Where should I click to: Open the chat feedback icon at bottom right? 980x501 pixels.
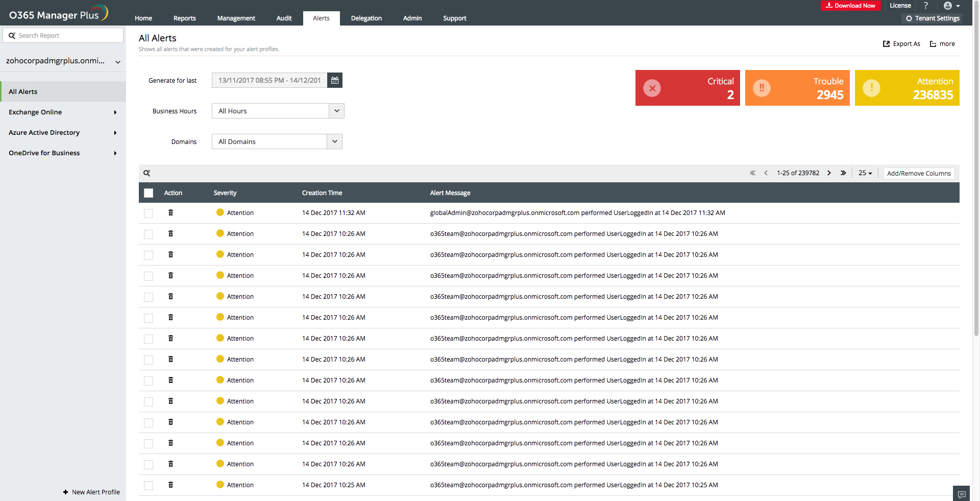click(x=961, y=494)
